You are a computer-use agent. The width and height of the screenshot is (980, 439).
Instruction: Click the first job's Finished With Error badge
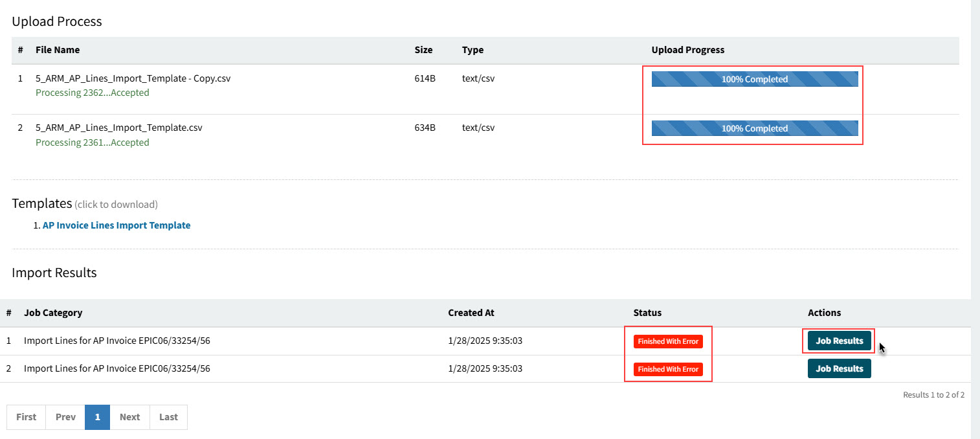click(668, 341)
